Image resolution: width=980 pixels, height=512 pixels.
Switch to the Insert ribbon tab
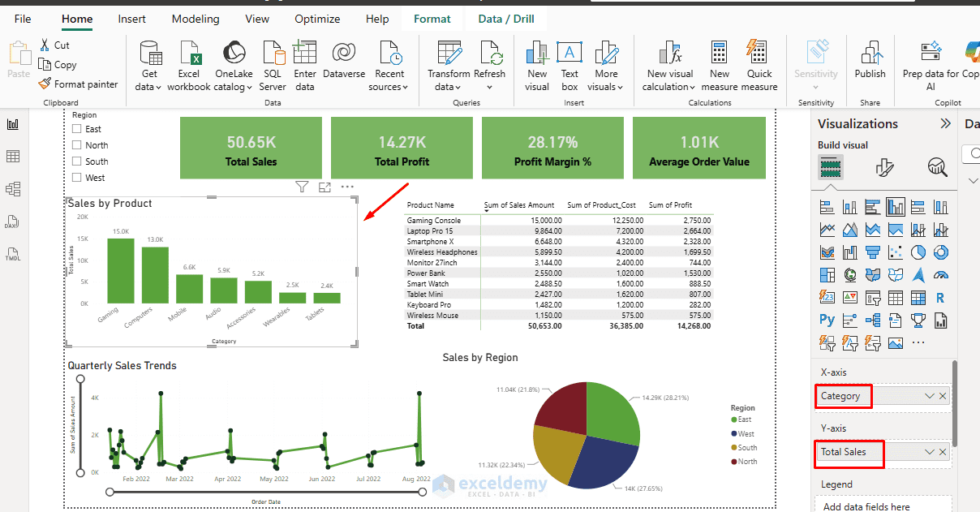[x=132, y=19]
